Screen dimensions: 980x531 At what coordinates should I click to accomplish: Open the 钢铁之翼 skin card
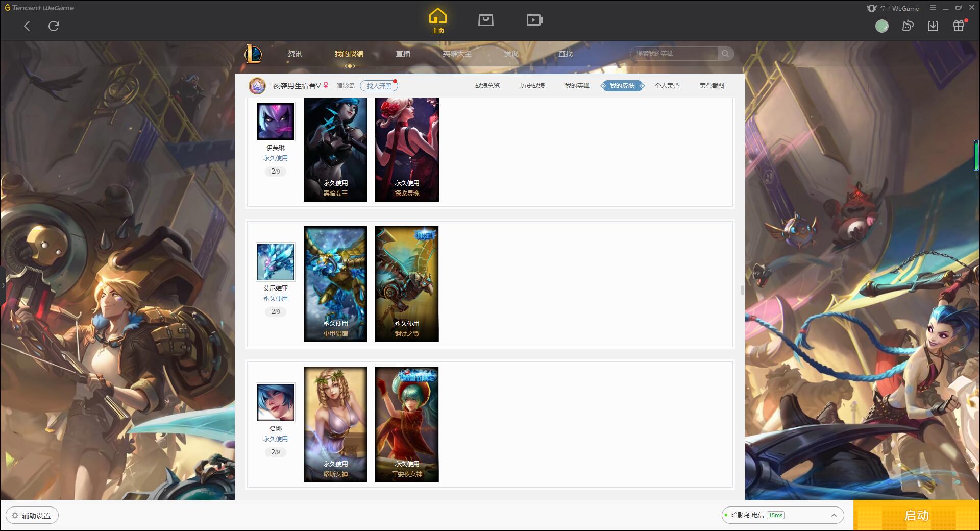tap(407, 284)
